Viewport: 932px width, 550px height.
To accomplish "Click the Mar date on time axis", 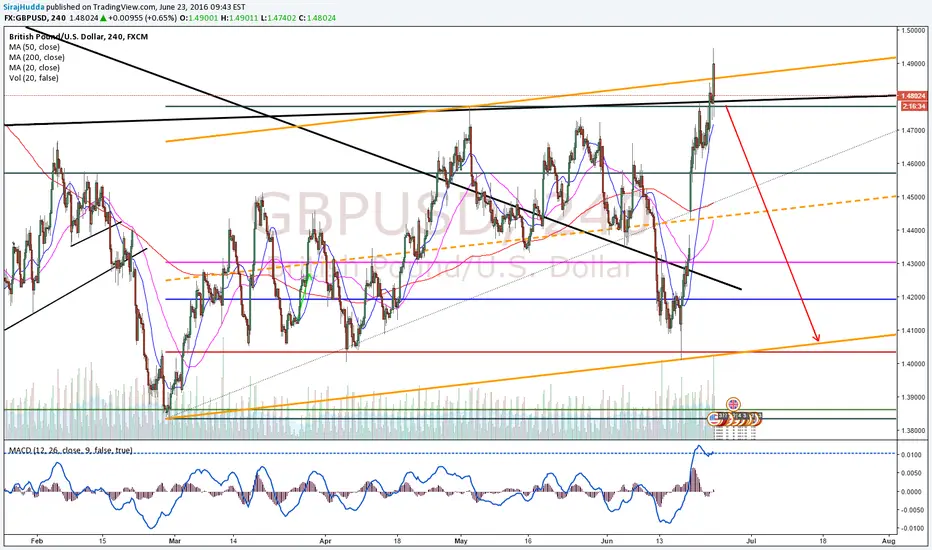I will [x=174, y=541].
